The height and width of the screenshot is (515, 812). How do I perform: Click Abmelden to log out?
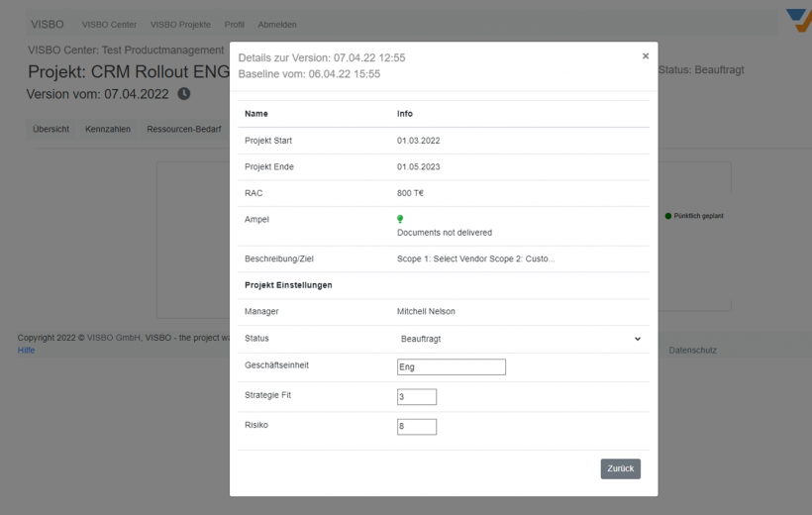point(277,25)
